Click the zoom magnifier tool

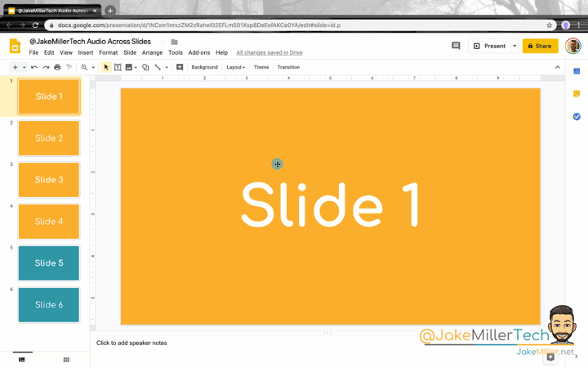[84, 67]
